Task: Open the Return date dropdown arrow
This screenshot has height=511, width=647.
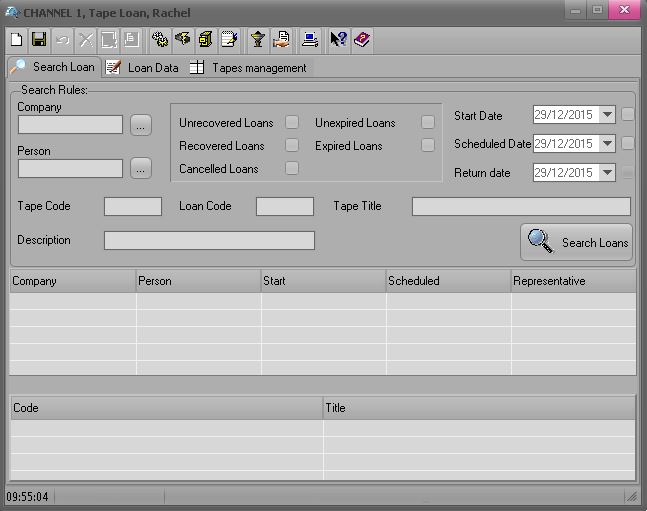Action: point(607,173)
